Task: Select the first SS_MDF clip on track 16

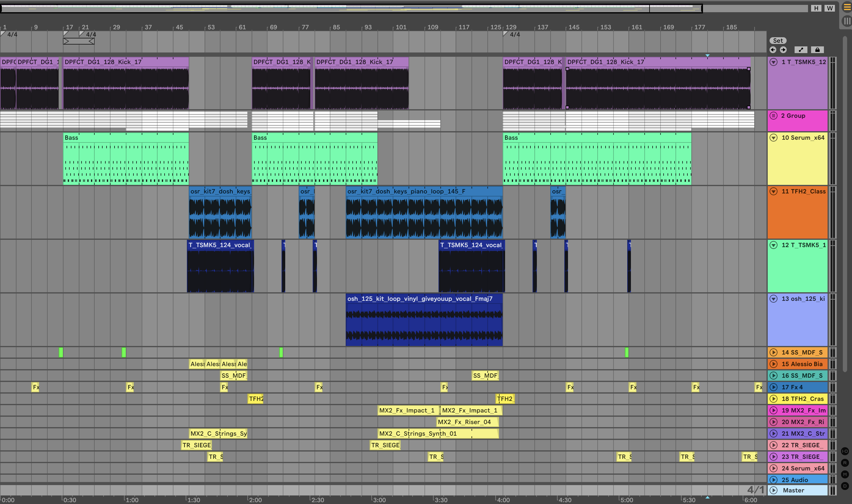Action: click(234, 375)
